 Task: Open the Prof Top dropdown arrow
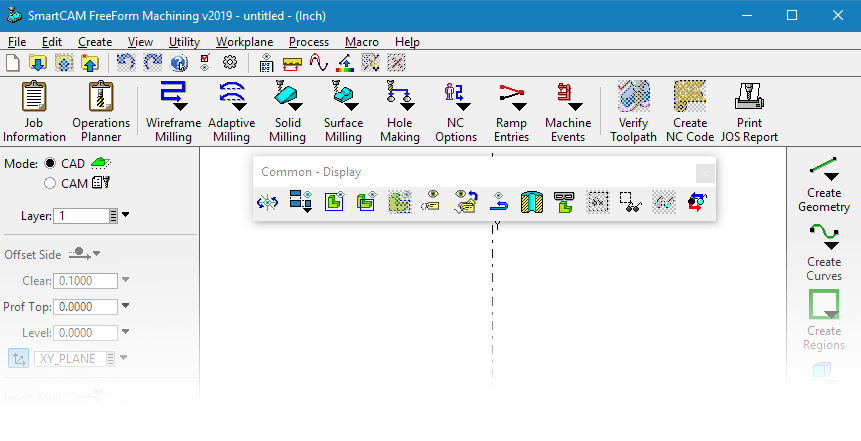125,306
